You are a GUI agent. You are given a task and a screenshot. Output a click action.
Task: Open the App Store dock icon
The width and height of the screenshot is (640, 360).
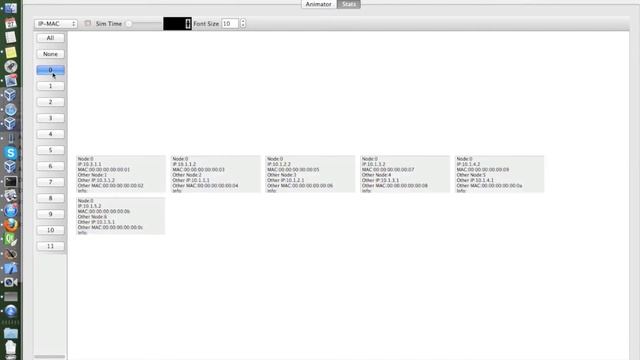[11, 211]
